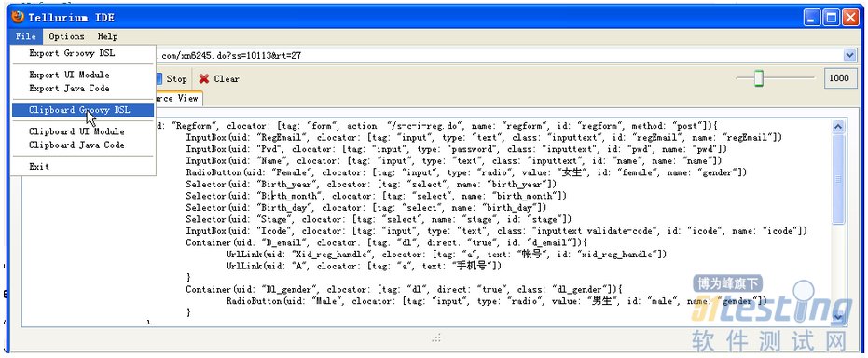Image resolution: width=868 pixels, height=358 pixels.
Task: Click the vertical scrollbar thumb
Action: point(838,179)
